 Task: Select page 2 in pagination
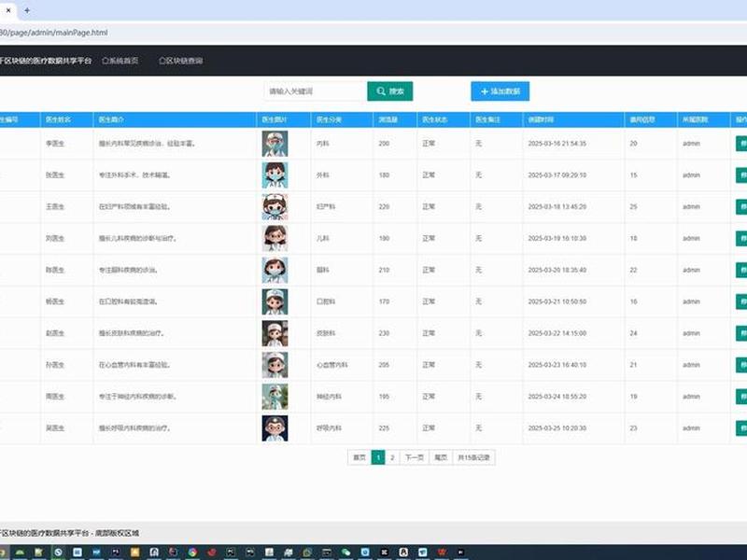click(x=392, y=457)
